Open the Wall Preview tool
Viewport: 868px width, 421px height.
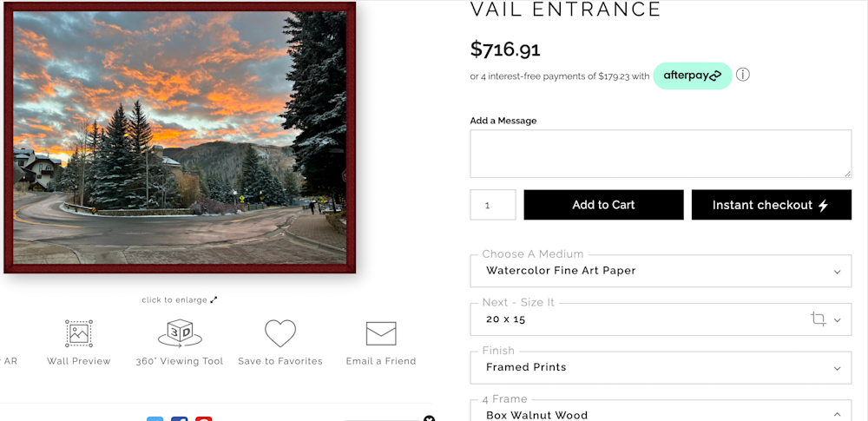[x=79, y=334]
